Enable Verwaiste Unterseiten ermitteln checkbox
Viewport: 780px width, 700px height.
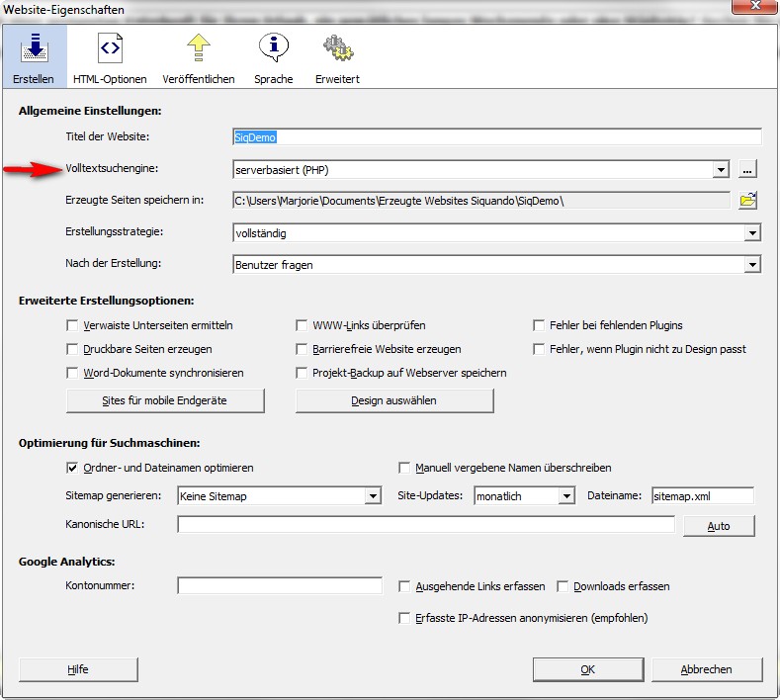click(72, 325)
